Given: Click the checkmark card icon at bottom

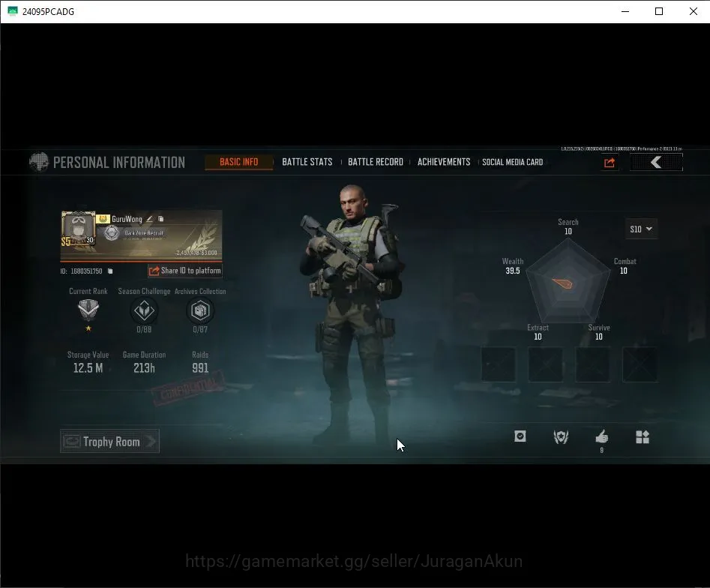Looking at the screenshot, I should [520, 436].
